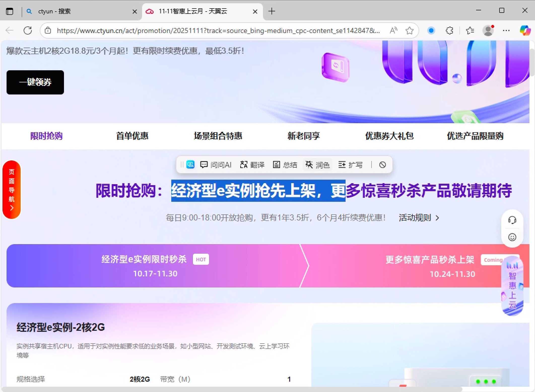535x392 pixels.
Task: Toggle the tab actions menu button
Action: pos(10,11)
